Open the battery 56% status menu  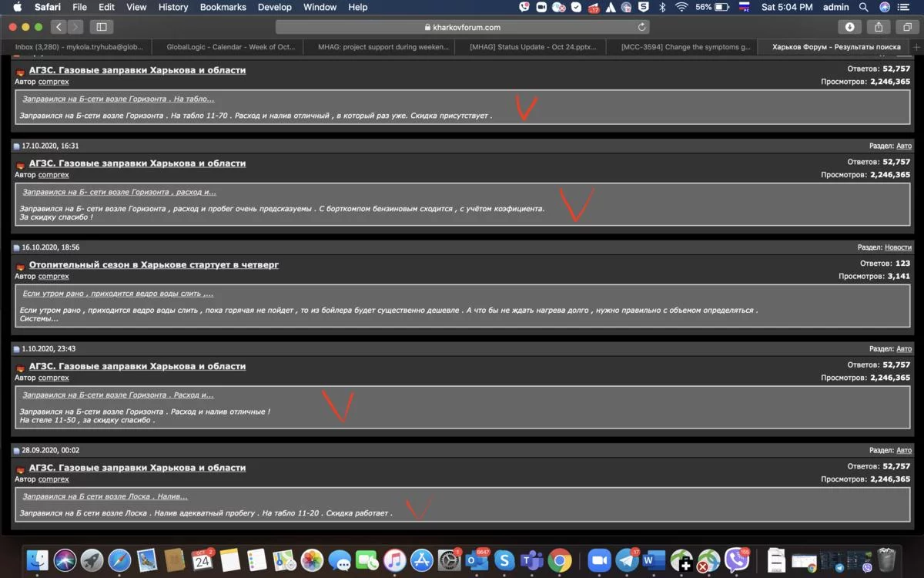pyautogui.click(x=712, y=7)
